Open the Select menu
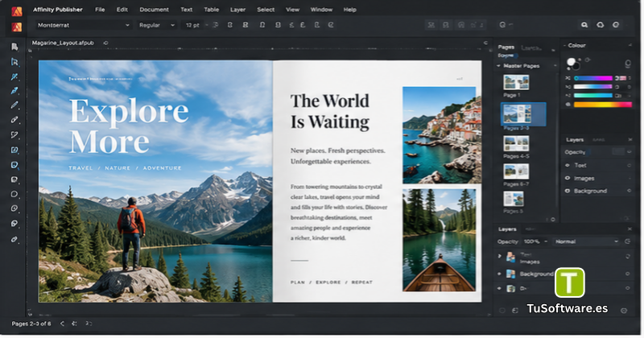Screen dimensions: 644x338 [266, 10]
